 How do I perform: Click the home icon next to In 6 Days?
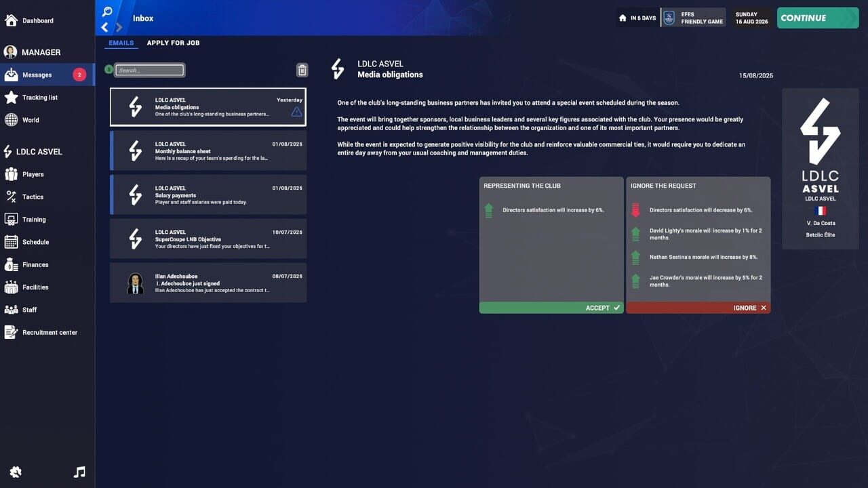(x=623, y=18)
